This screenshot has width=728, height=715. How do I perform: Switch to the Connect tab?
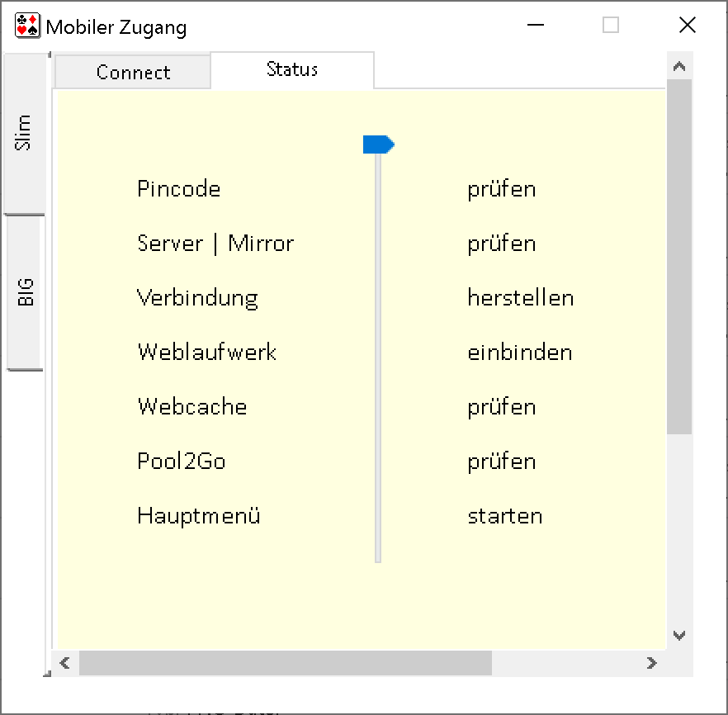click(133, 73)
